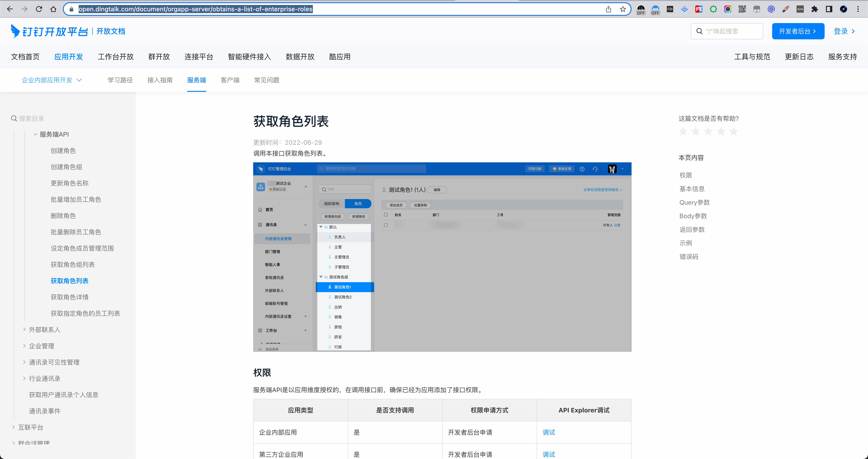This screenshot has width=868, height=459.
Task: Open the 群开放 navigation tab
Action: [159, 57]
